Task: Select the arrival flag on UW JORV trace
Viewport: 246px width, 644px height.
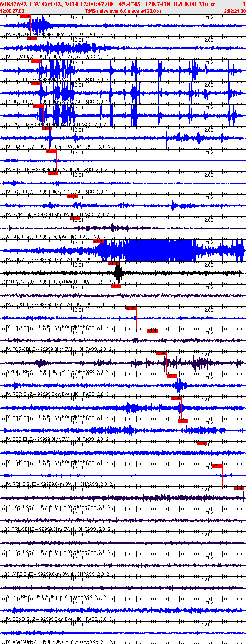Action: (98, 241)
